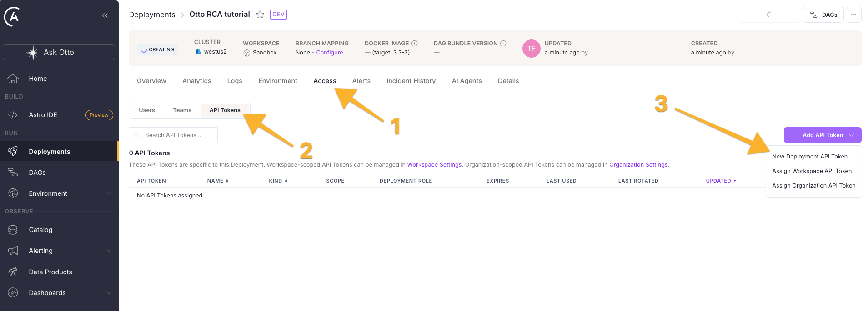Select New Deployment API Token
Screen dimensions: 868x311
click(810, 157)
